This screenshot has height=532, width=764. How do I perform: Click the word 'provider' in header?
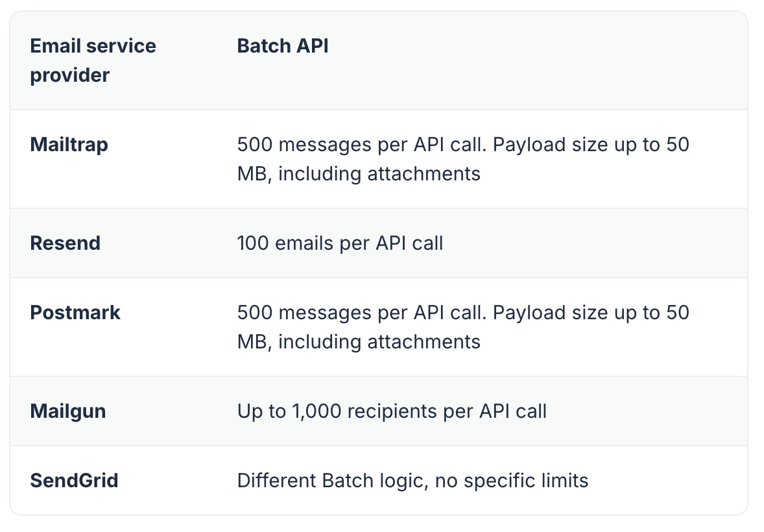69,75
